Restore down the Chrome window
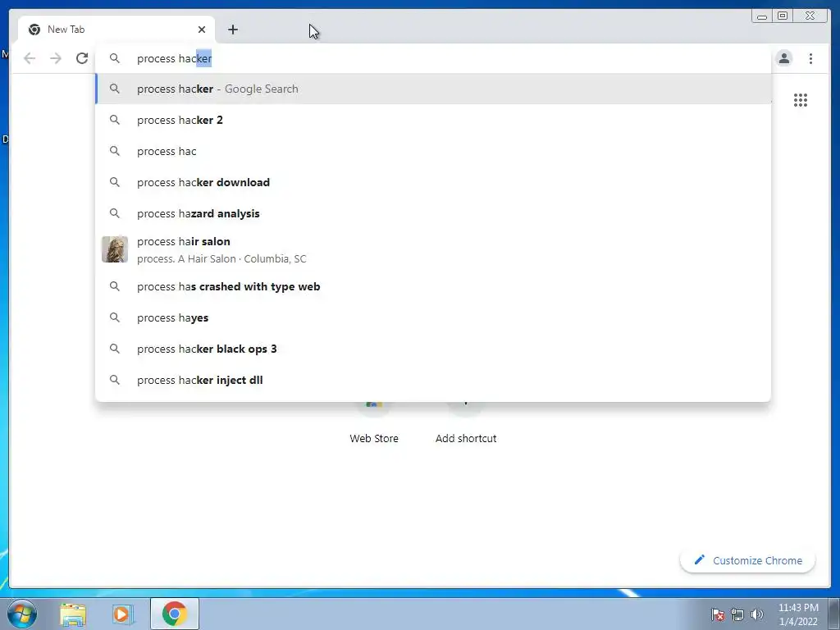Image resolution: width=840 pixels, height=630 pixels. point(783,16)
